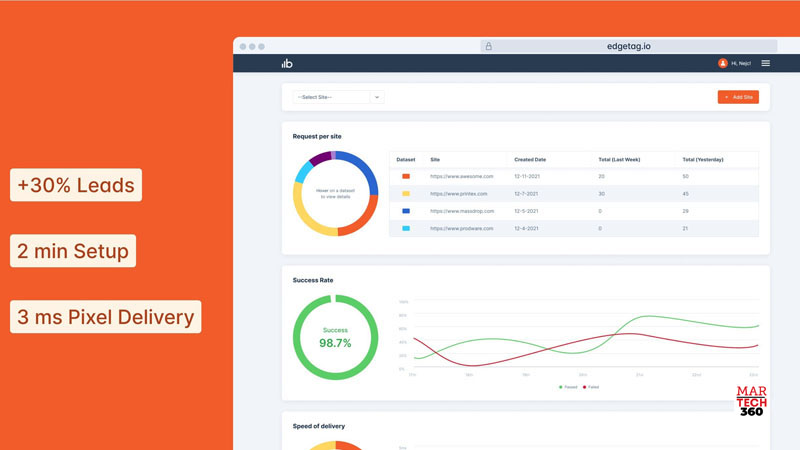Toggle the Failed legend item
Screen dimensions: 800x450
click(x=591, y=387)
